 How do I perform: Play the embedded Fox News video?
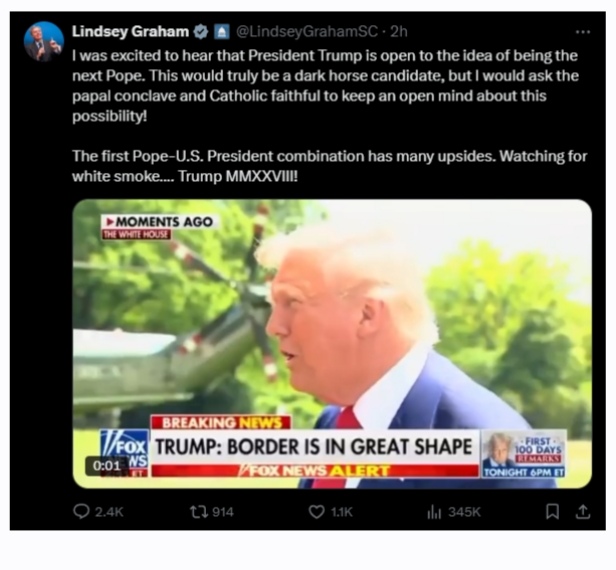click(x=332, y=344)
